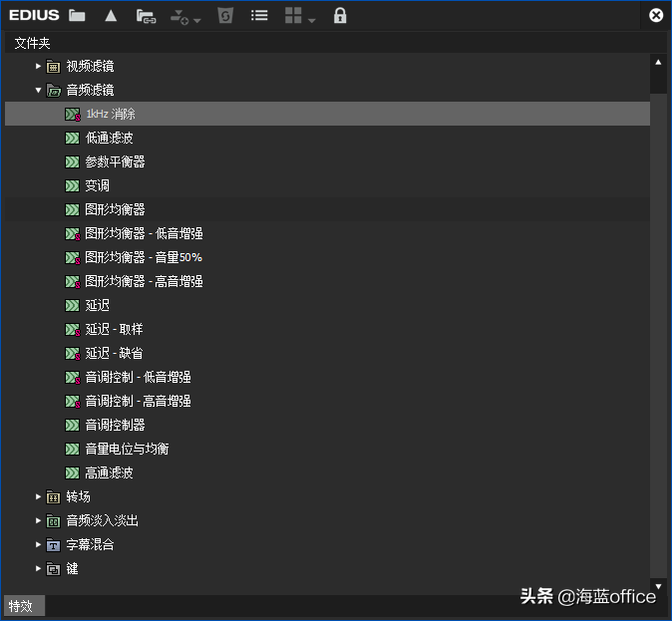The width and height of the screenshot is (672, 621).
Task: Select the 高通滤波 audio filter
Action: 109,472
